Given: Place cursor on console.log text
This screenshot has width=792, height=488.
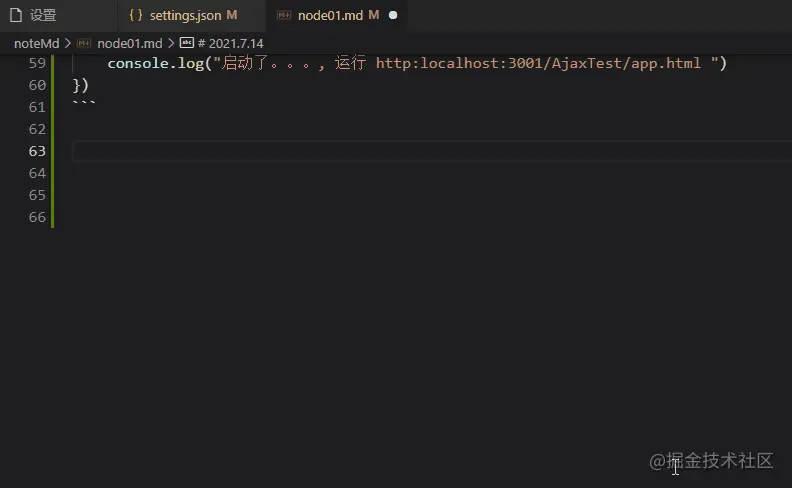Looking at the screenshot, I should point(156,63).
